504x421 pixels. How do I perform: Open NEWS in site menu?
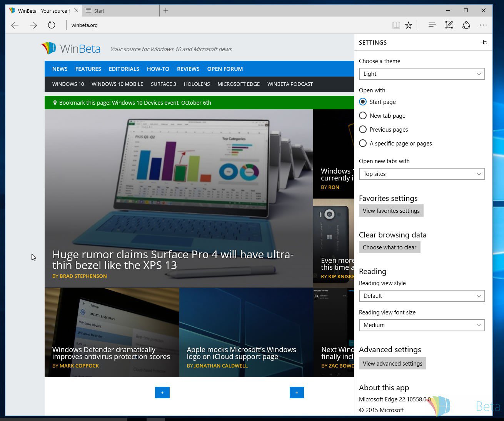(60, 69)
